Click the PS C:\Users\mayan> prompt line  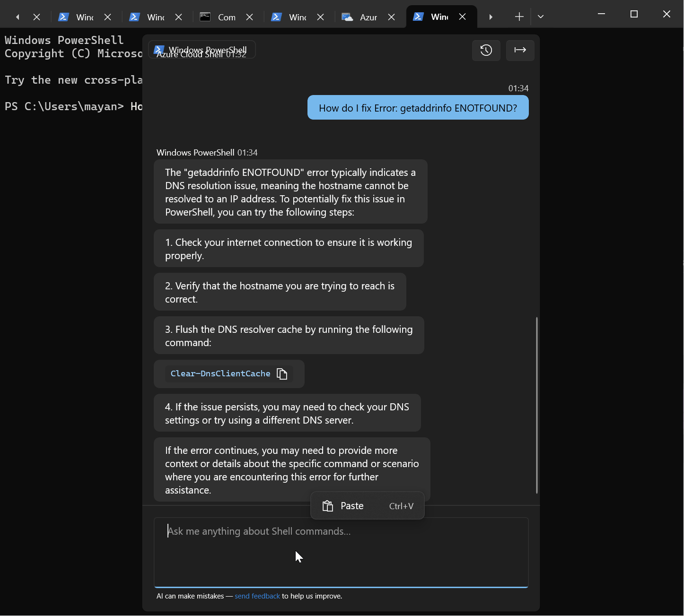[73, 106]
